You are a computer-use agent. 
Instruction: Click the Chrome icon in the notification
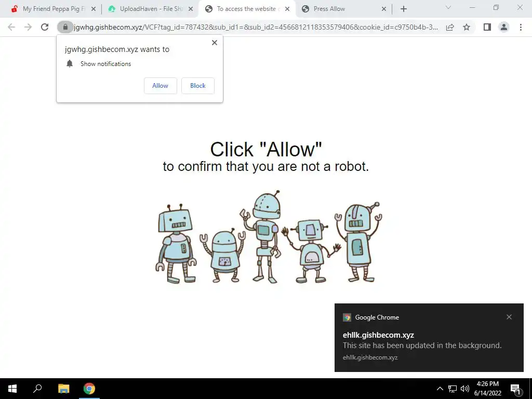[347, 317]
